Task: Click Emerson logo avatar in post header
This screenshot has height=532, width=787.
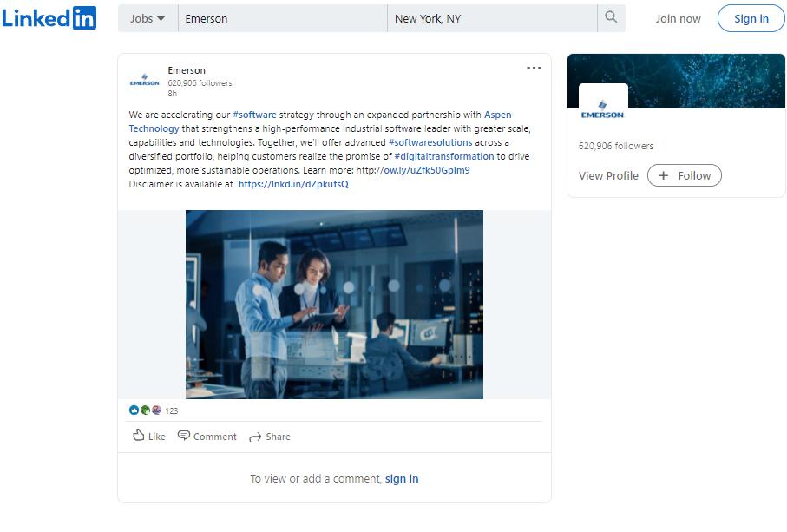Action: coord(145,81)
